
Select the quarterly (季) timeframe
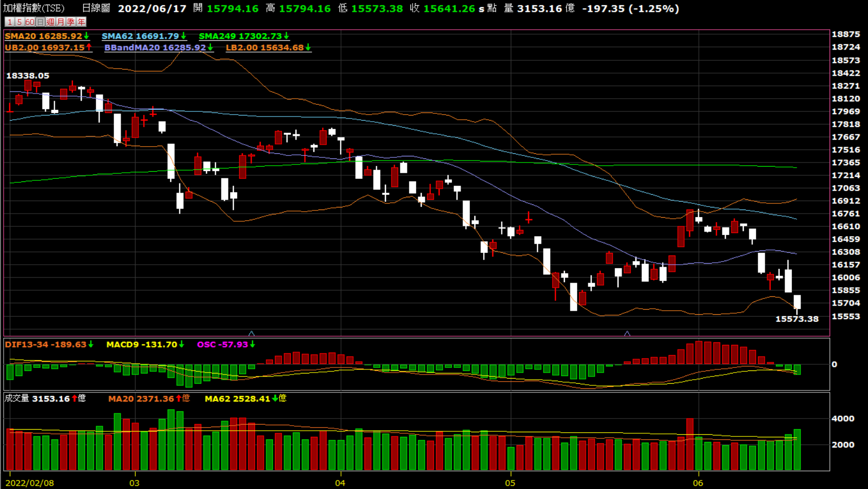click(x=71, y=22)
